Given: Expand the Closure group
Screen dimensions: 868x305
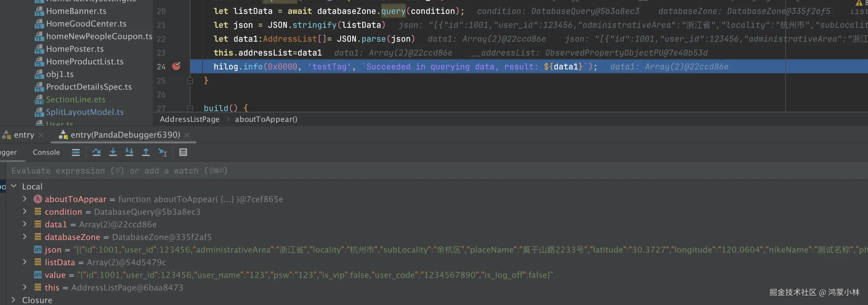Looking at the screenshot, I should coord(14,299).
